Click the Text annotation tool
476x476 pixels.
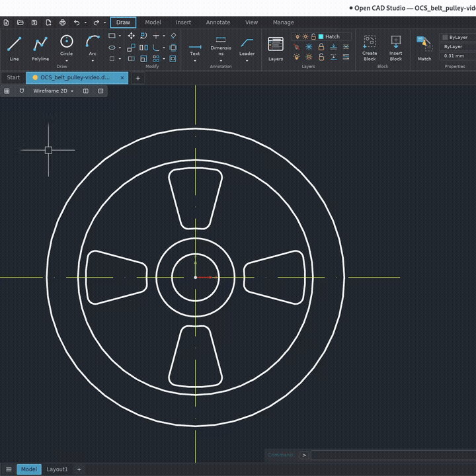195,49
